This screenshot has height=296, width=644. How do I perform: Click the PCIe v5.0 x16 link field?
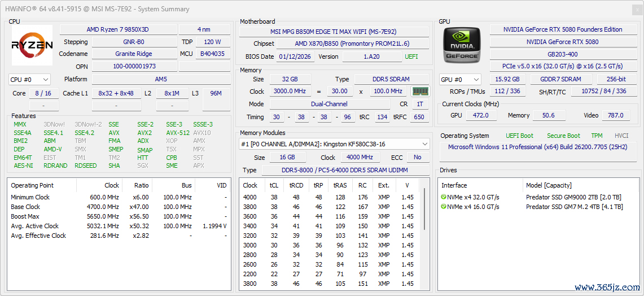tap(563, 66)
